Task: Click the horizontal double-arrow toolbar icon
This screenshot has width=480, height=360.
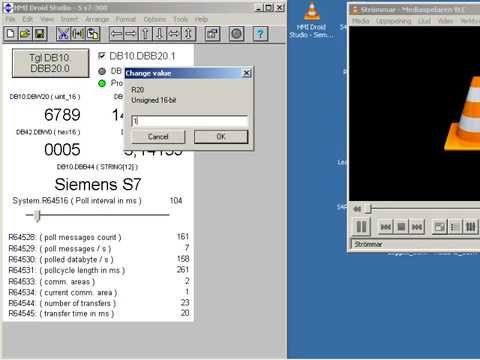Action: pos(174,34)
